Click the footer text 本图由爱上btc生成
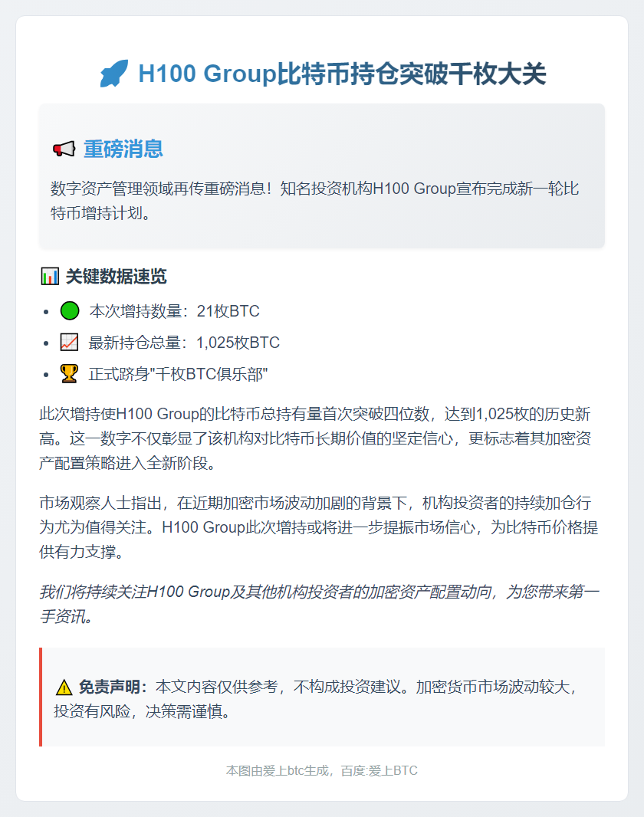Screen dimensions: 644x817 coord(278,771)
